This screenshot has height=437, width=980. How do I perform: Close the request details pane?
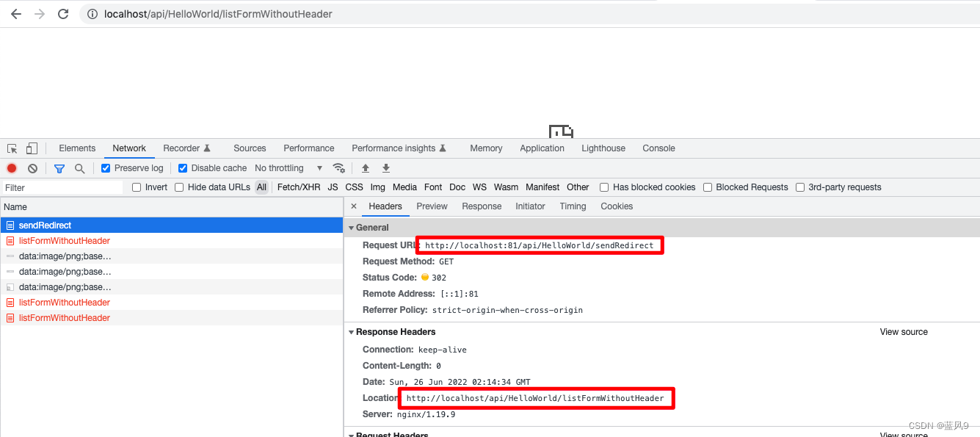click(x=354, y=206)
